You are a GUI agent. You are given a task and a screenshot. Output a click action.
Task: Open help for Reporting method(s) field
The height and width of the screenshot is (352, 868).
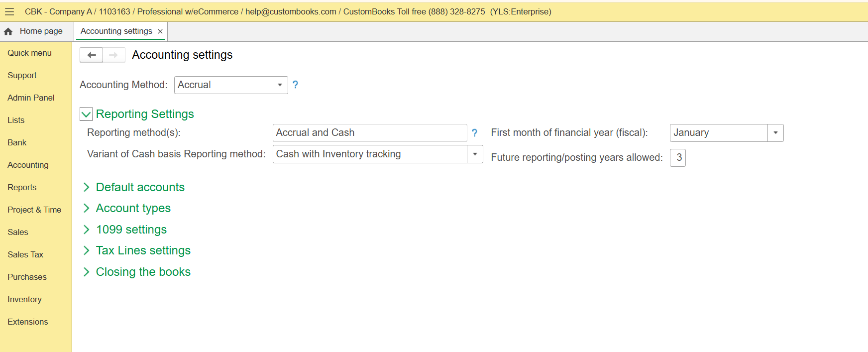[x=474, y=133]
